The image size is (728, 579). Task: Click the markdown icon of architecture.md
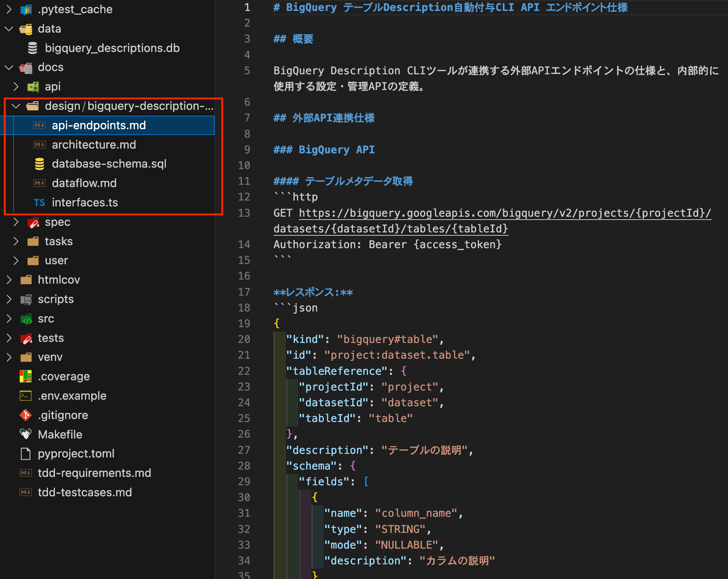(x=40, y=145)
